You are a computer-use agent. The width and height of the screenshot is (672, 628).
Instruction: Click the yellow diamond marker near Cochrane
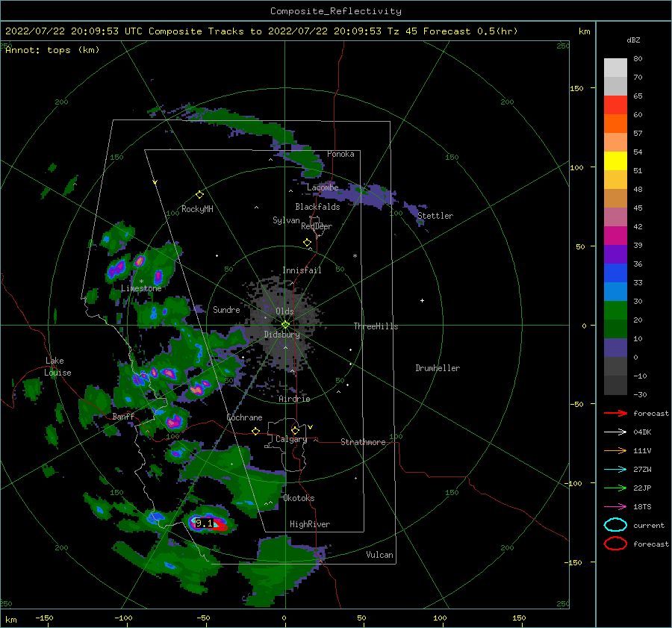point(255,431)
